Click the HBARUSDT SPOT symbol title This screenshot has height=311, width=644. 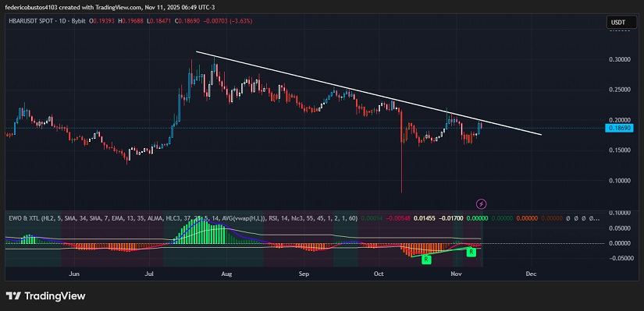30,21
